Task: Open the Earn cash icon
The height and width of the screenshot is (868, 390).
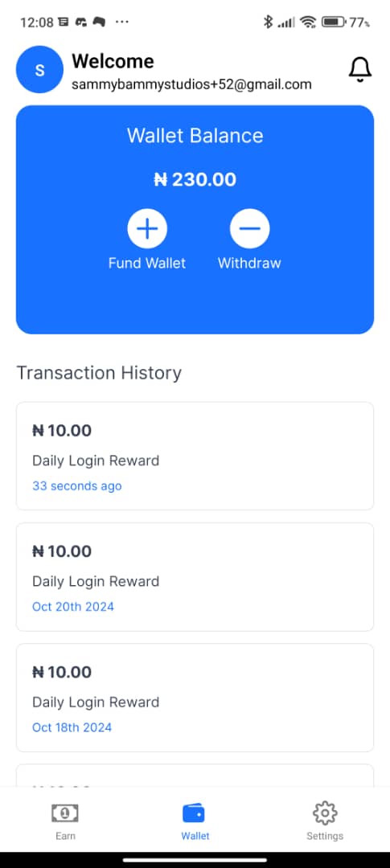Action: click(65, 813)
